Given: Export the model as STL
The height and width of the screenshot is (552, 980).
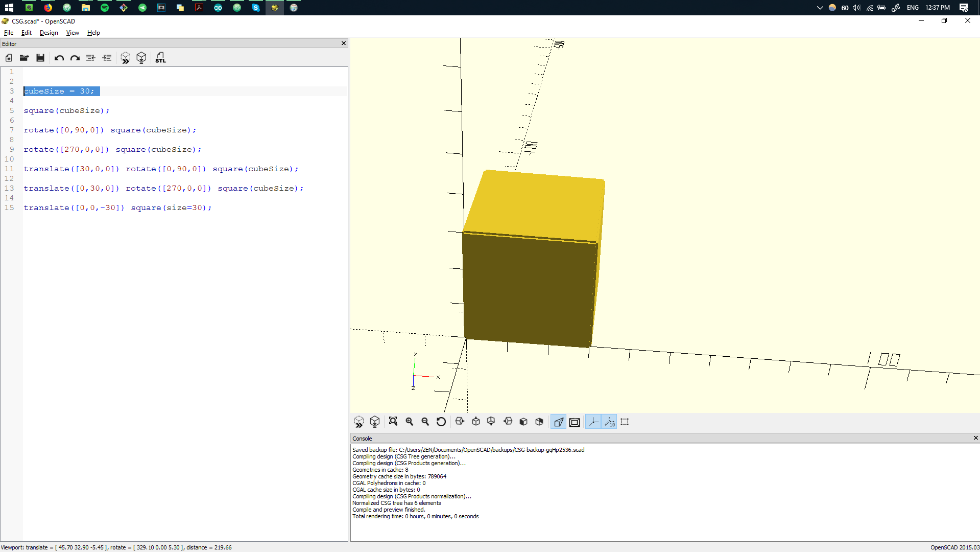Looking at the screenshot, I should [x=160, y=58].
